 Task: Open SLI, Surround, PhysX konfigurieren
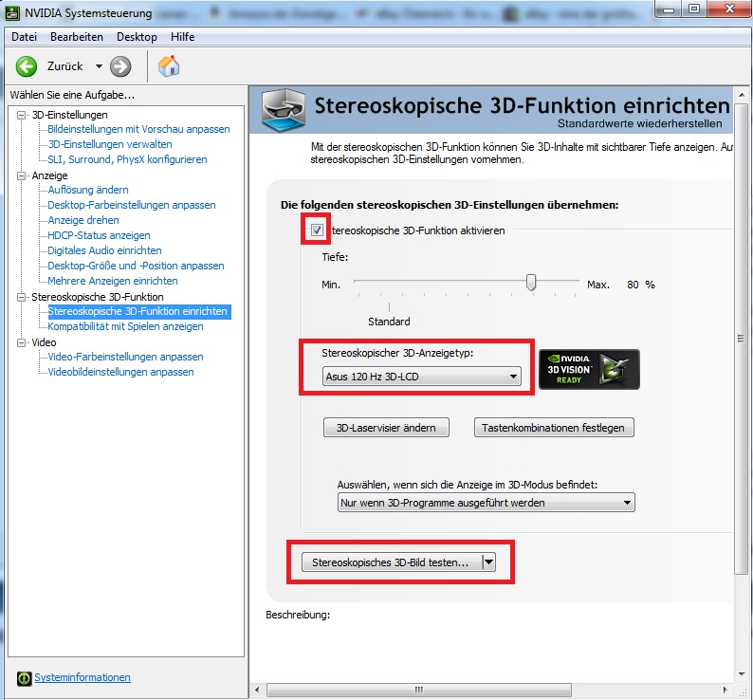click(x=127, y=159)
